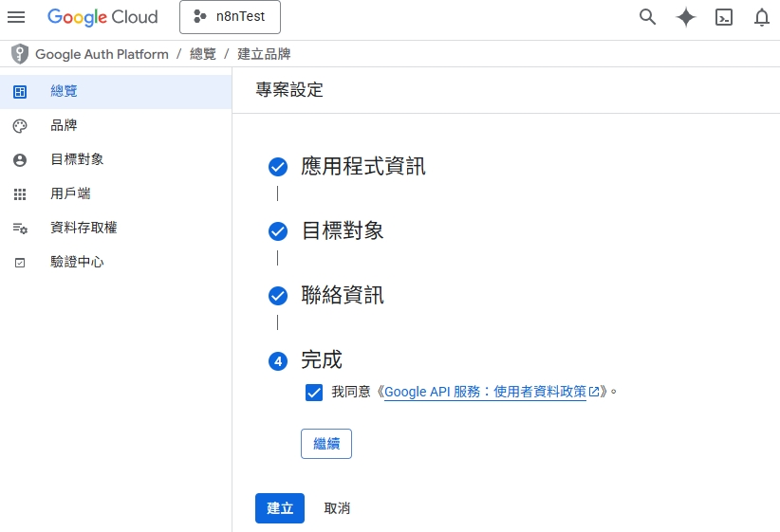Click the Google Auth Platform shield icon

[x=20, y=54]
